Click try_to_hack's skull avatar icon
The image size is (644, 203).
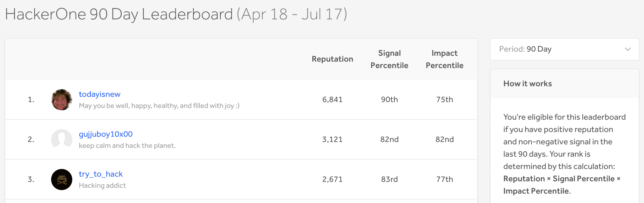pyautogui.click(x=62, y=179)
